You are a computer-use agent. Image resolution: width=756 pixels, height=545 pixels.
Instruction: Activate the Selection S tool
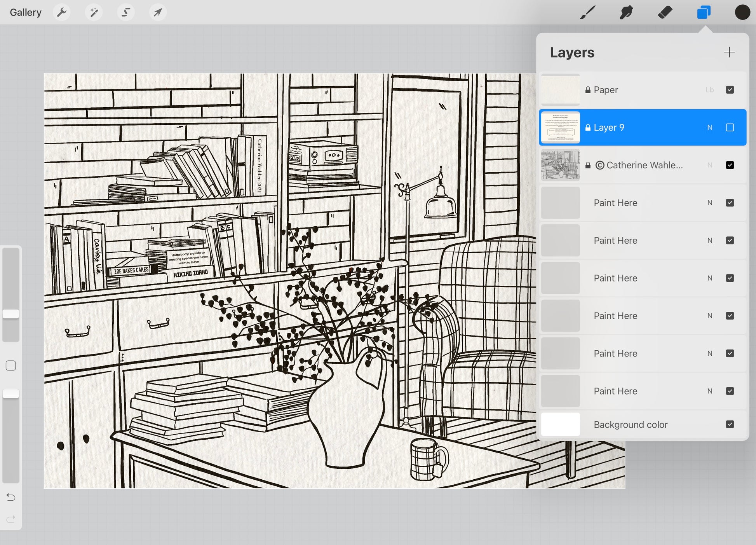coord(126,12)
